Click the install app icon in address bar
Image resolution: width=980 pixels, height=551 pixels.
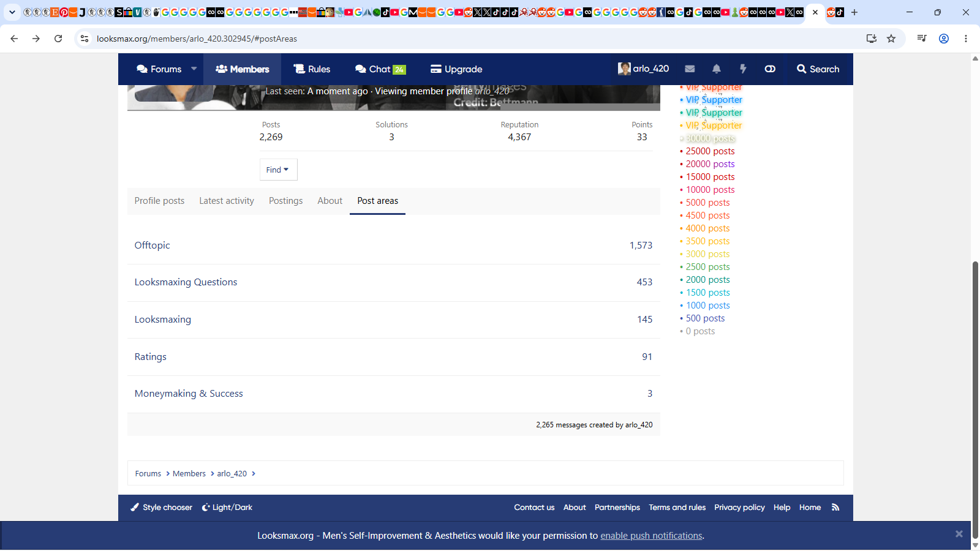point(872,39)
